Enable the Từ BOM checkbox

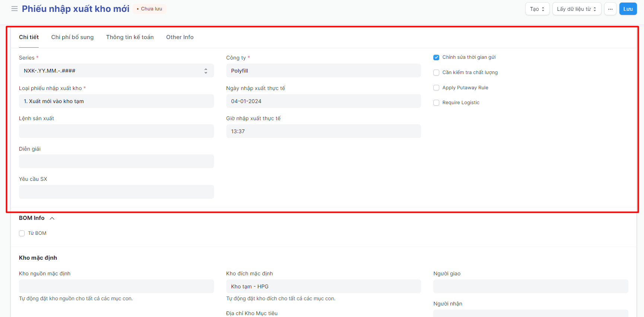coord(22,233)
